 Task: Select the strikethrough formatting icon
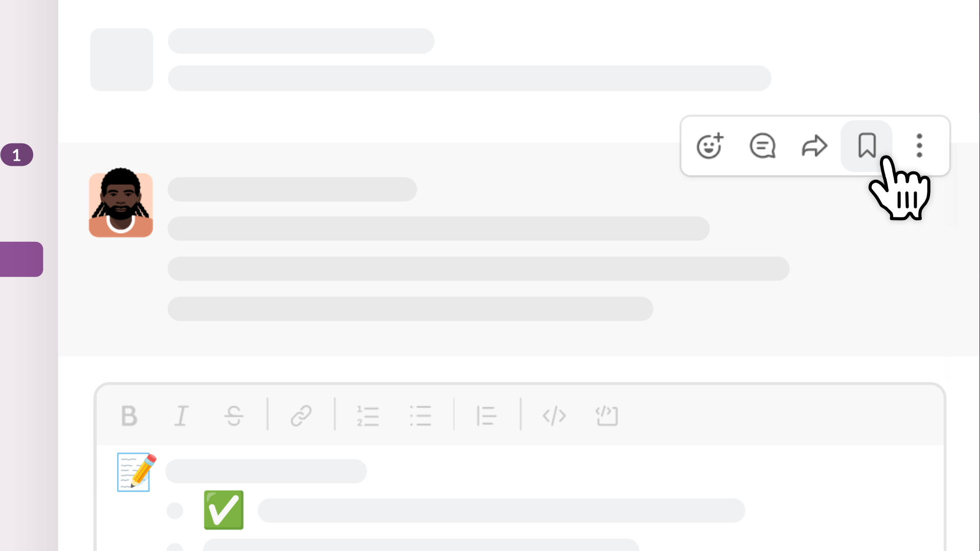point(234,416)
